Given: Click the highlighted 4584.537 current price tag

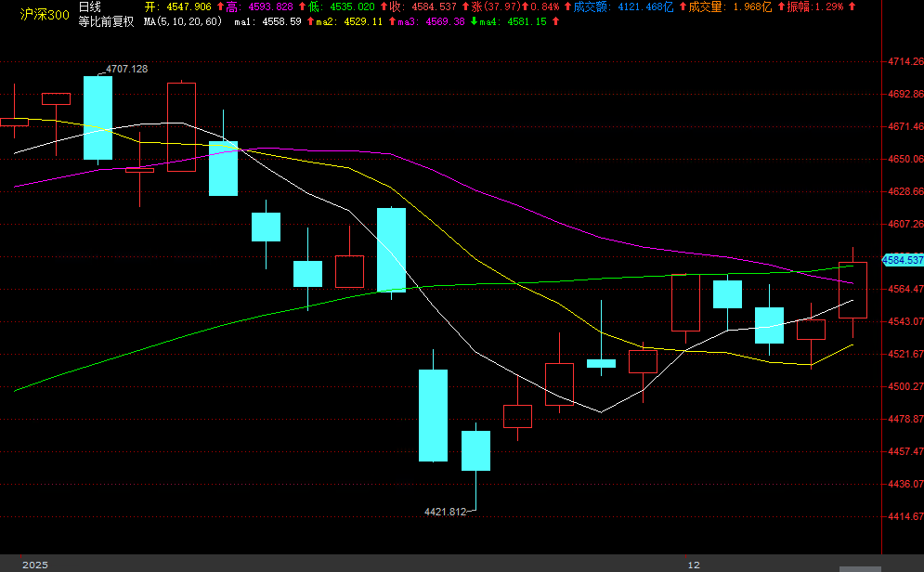Looking at the screenshot, I should tap(903, 260).
